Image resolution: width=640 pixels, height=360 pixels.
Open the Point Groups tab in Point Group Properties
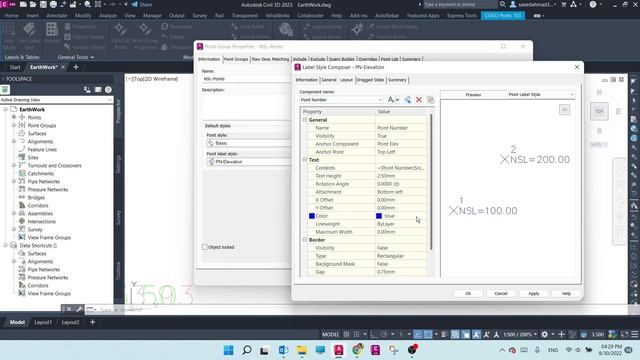pyautogui.click(x=236, y=59)
